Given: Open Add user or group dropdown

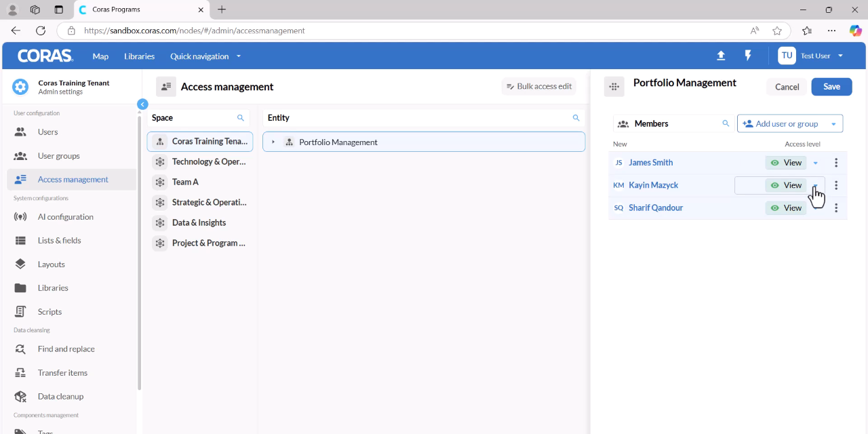Looking at the screenshot, I should point(790,123).
